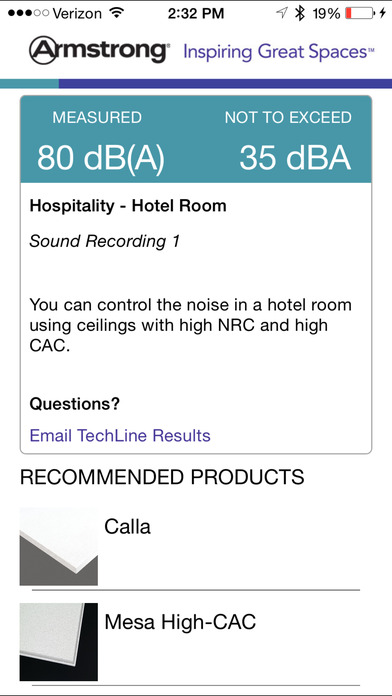Tap the Inspiring Great Spaces tagline
This screenshot has height=696, width=392.
pyautogui.click(x=276, y=52)
